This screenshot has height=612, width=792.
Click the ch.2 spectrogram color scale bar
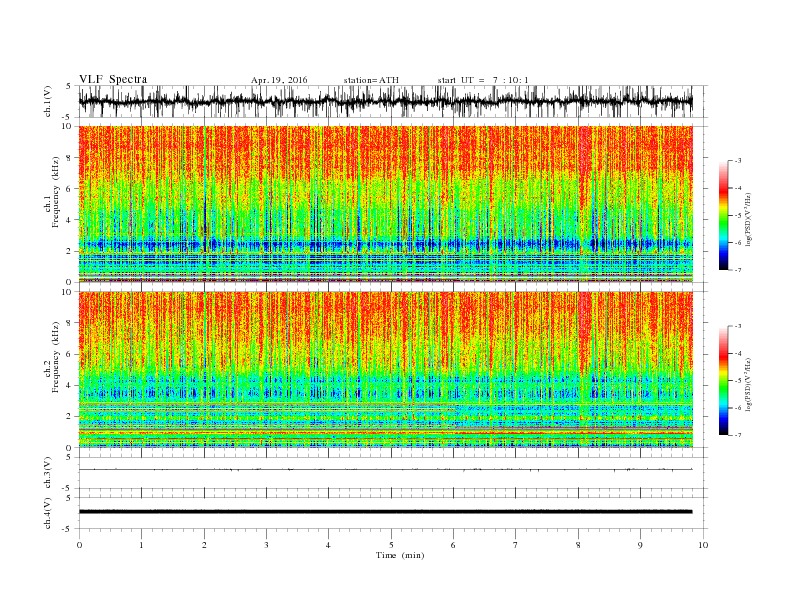click(x=723, y=380)
